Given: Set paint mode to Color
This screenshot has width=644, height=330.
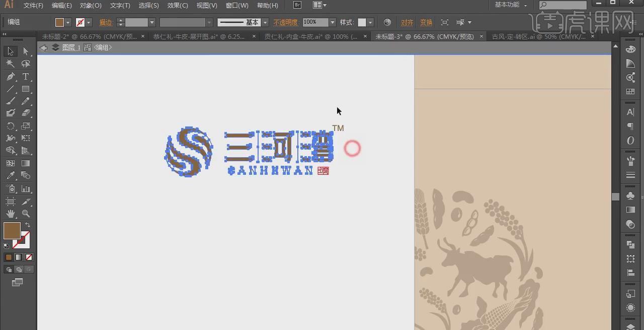Looking at the screenshot, I should tap(9, 257).
